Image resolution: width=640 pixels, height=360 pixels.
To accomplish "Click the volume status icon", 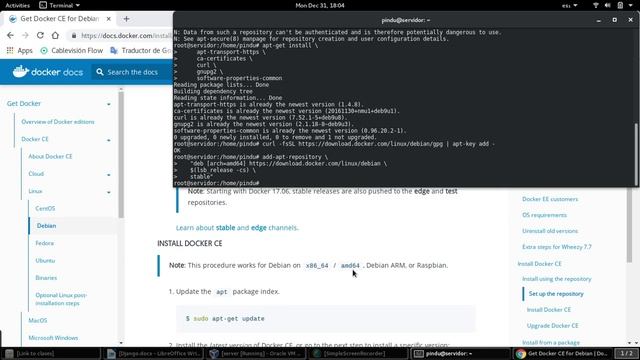I will point(608,5).
